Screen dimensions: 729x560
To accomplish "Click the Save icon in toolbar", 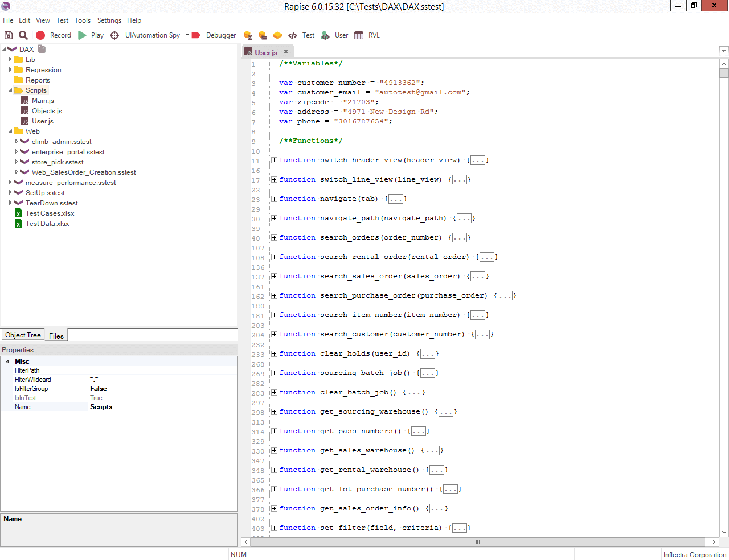I will pyautogui.click(x=9, y=35).
